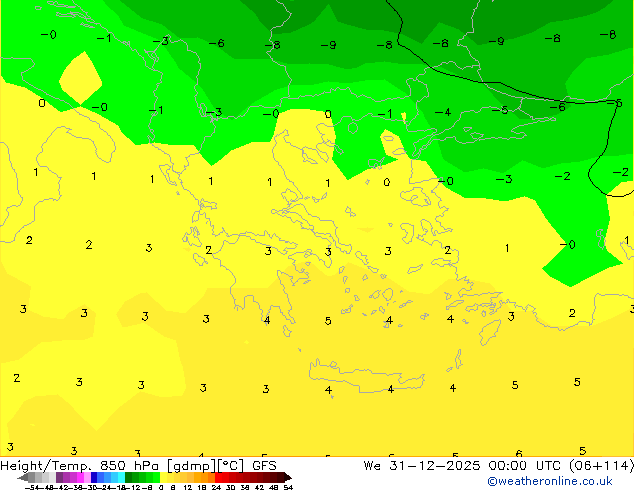The image size is (634, 490).
Task: Click the "24" label under the color scale
Action: (x=216, y=487)
